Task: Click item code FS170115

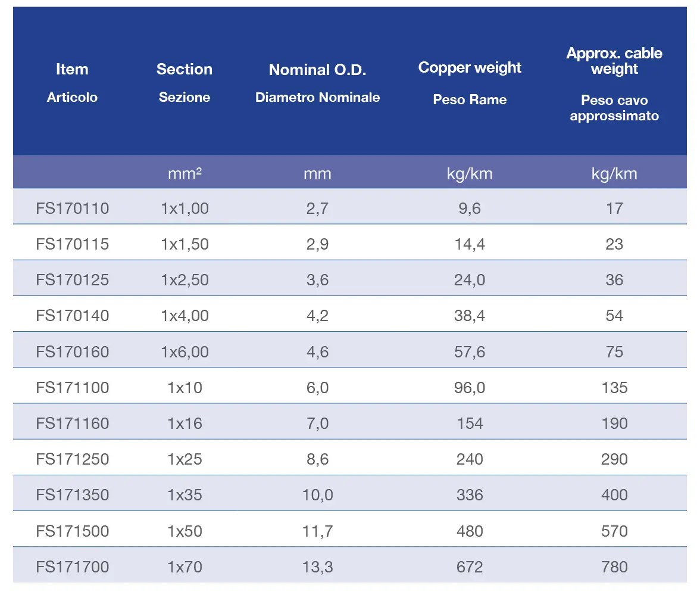Action: 73,244
